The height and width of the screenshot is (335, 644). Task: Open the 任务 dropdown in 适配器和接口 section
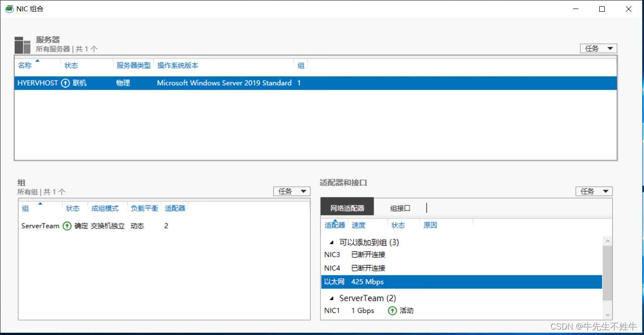point(594,191)
